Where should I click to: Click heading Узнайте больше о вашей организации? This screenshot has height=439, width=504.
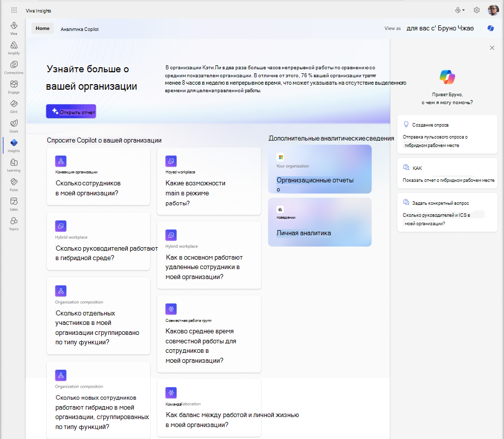point(92,77)
